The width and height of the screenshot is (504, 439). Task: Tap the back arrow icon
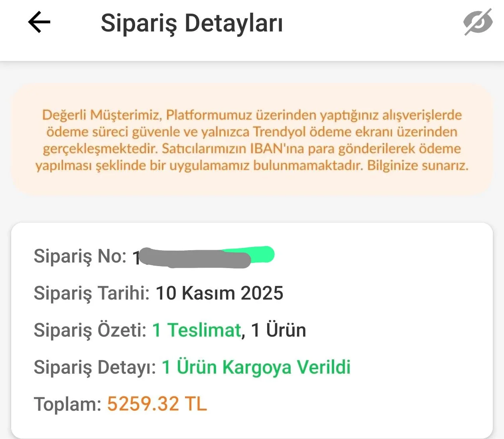click(x=39, y=22)
